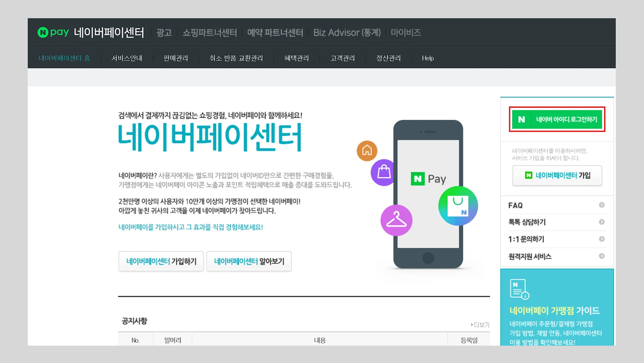Image resolution: width=644 pixels, height=363 pixels.
Task: Open the FAQ link
Action: pos(516,205)
